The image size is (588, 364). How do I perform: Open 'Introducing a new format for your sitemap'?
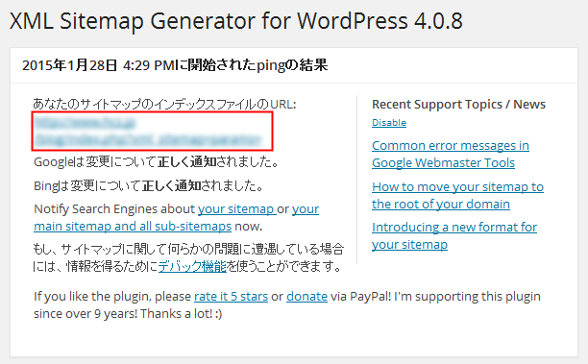tap(454, 235)
